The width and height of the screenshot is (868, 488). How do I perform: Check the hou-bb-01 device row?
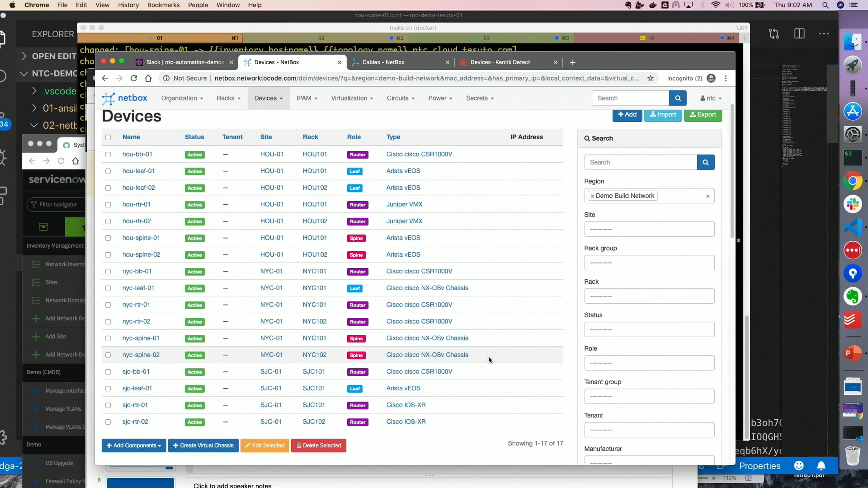click(x=108, y=154)
